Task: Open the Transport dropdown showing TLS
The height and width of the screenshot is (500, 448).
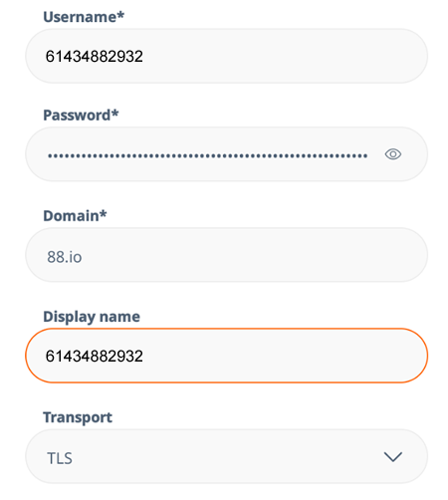Action: coord(226,456)
